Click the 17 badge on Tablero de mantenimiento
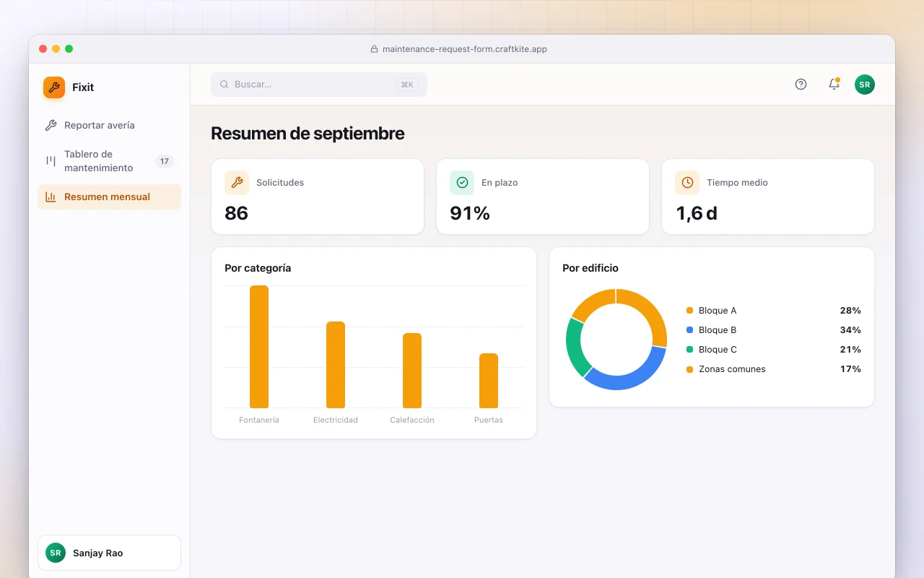The image size is (924, 578). tap(165, 161)
